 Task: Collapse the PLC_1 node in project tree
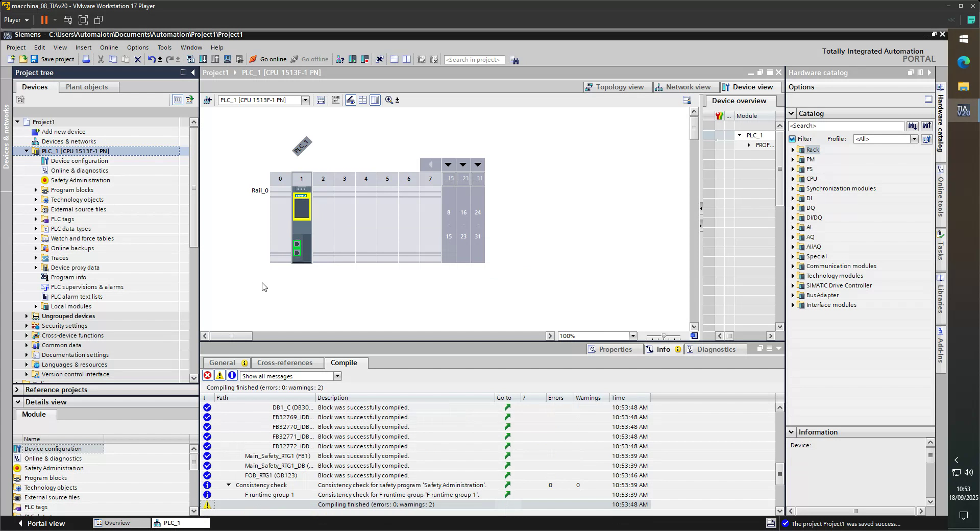click(x=27, y=151)
